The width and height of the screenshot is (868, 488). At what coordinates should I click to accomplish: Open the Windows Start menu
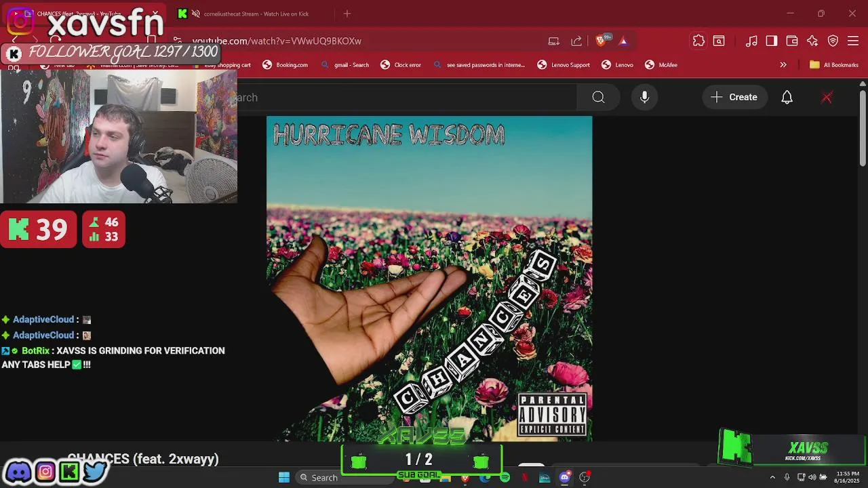click(284, 477)
